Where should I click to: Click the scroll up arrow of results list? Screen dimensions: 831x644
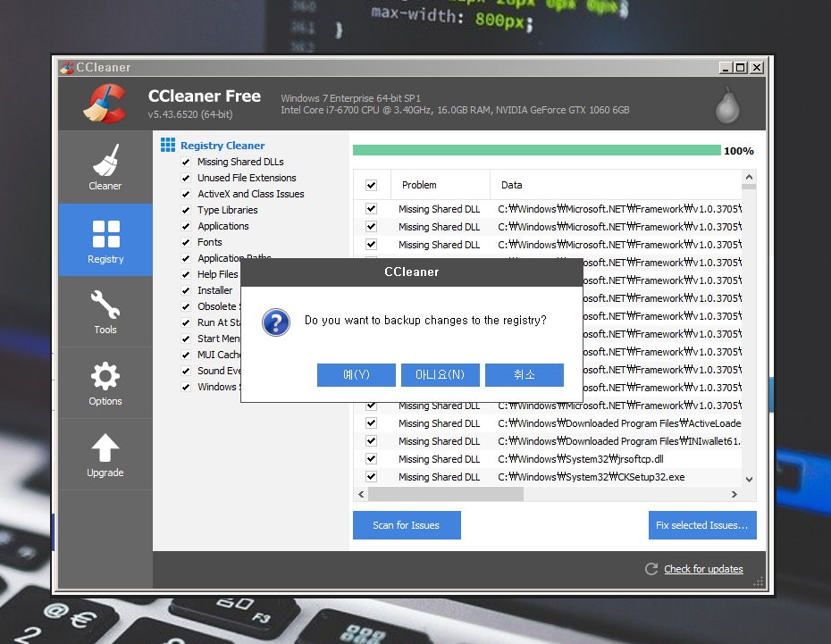(749, 177)
